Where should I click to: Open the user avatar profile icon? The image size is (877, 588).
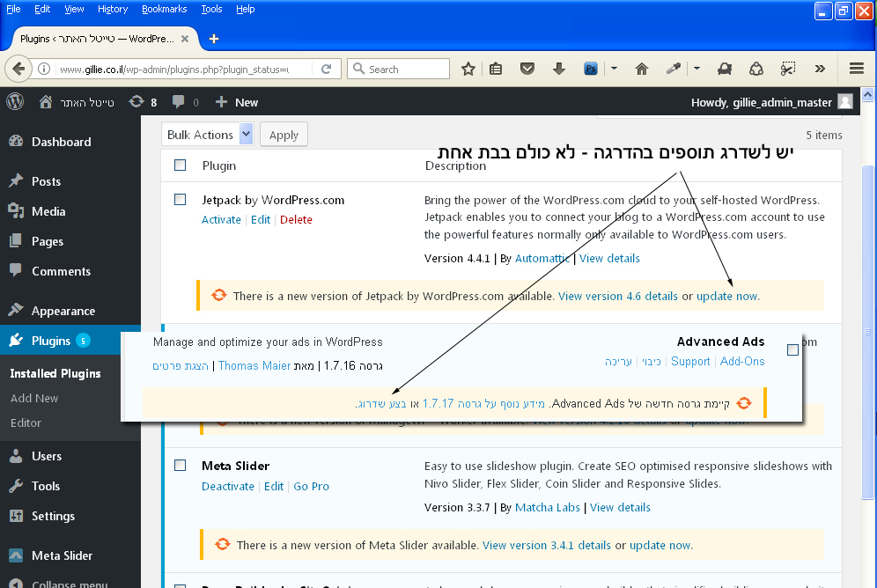(x=845, y=102)
